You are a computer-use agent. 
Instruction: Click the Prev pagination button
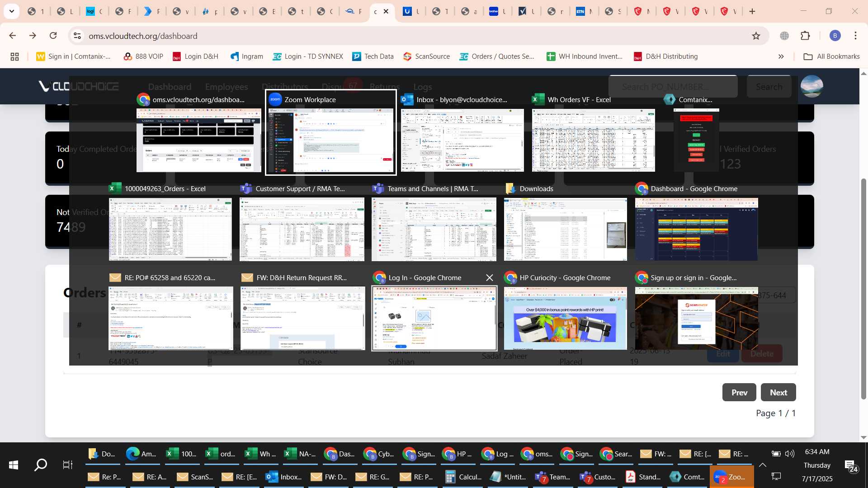(739, 392)
